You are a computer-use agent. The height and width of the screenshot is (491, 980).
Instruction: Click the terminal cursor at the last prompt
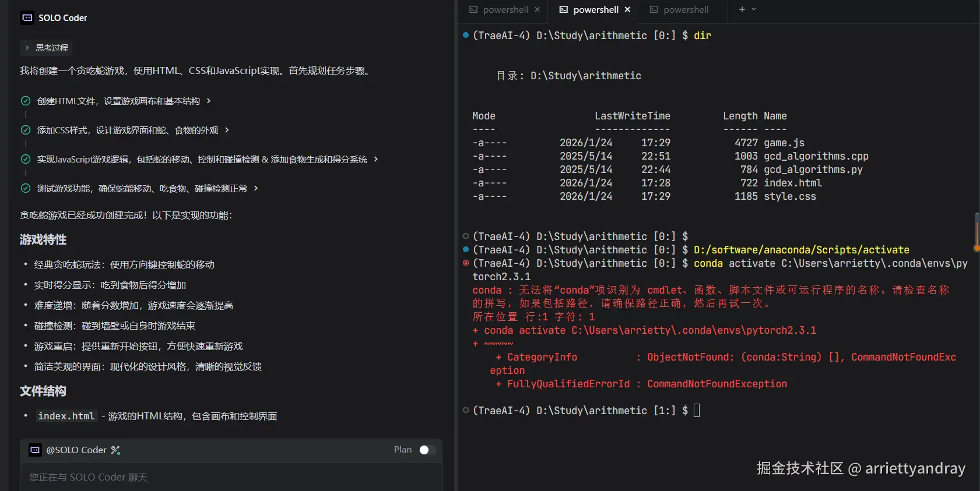(697, 411)
